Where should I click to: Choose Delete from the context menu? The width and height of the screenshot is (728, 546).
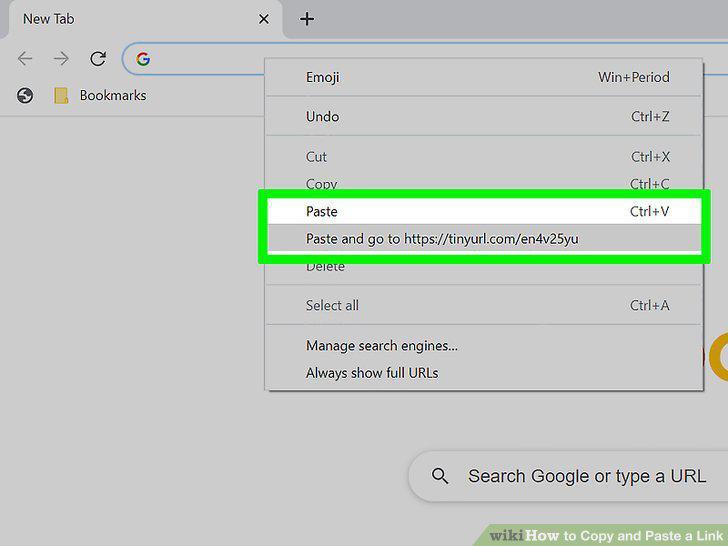tap(484, 266)
